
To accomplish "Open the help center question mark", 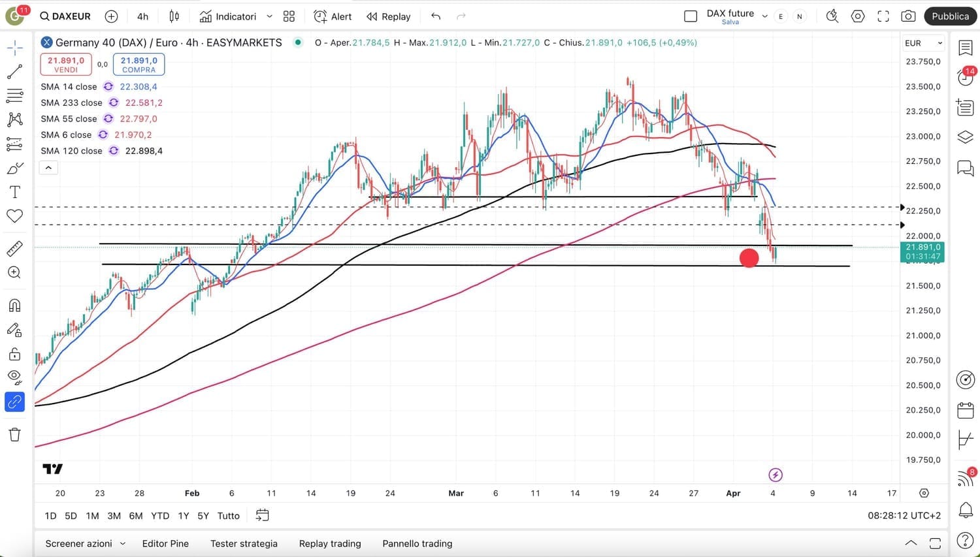I will 966,541.
